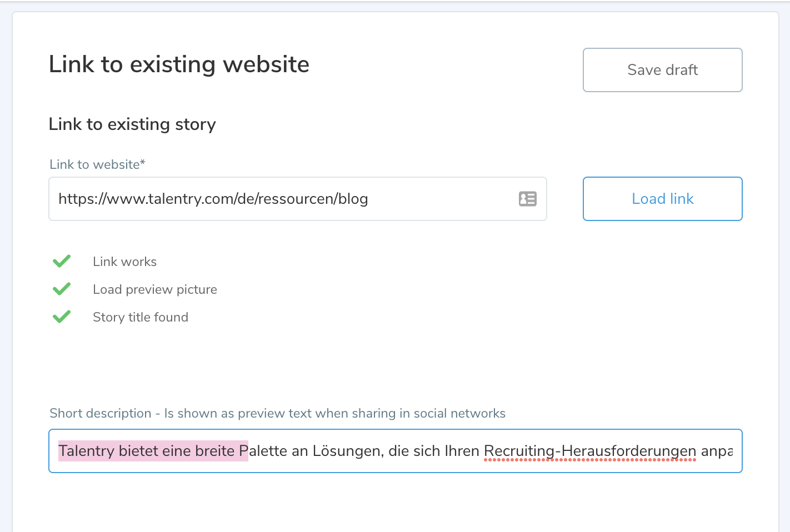Click the Link to website* field label
The height and width of the screenshot is (532, 790).
click(97, 164)
